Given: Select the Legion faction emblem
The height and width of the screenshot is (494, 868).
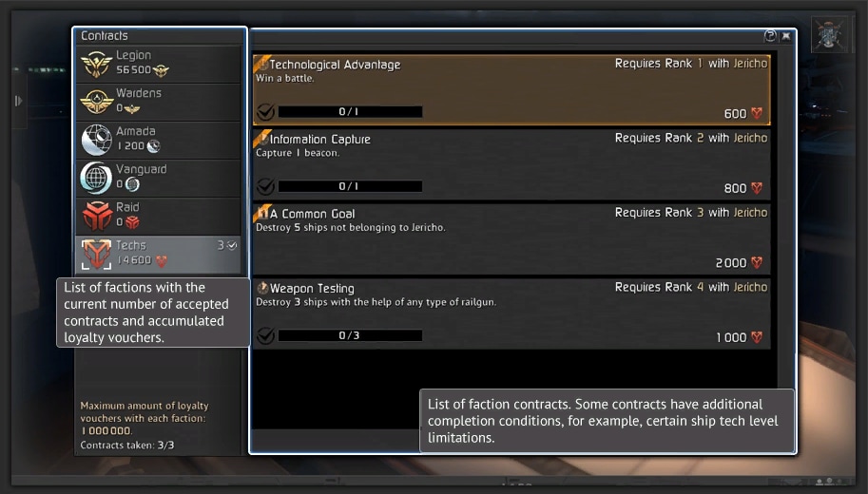Looking at the screenshot, I should [96, 64].
